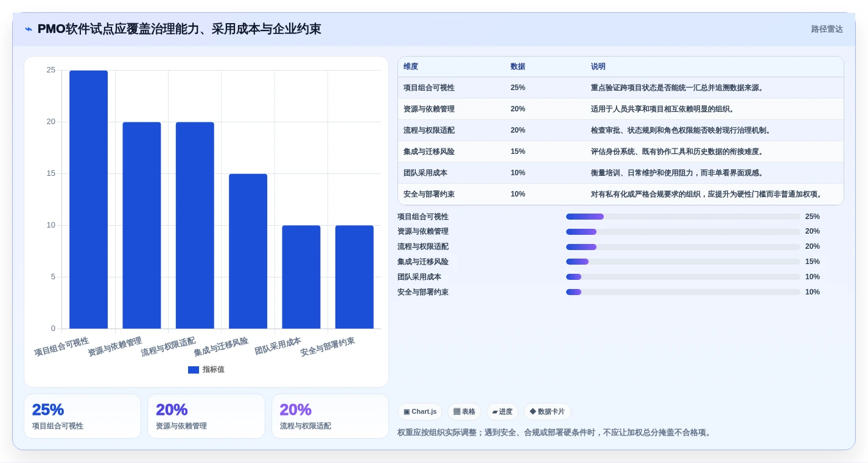Click the page title PMO软件试点 heading

pyautogui.click(x=180, y=29)
